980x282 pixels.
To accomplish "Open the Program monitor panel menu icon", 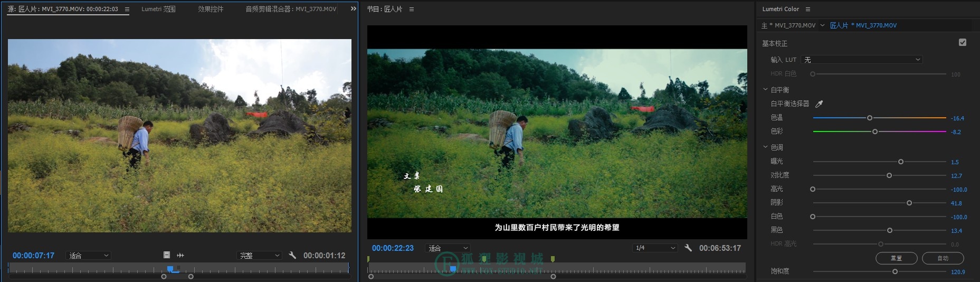I will [412, 9].
